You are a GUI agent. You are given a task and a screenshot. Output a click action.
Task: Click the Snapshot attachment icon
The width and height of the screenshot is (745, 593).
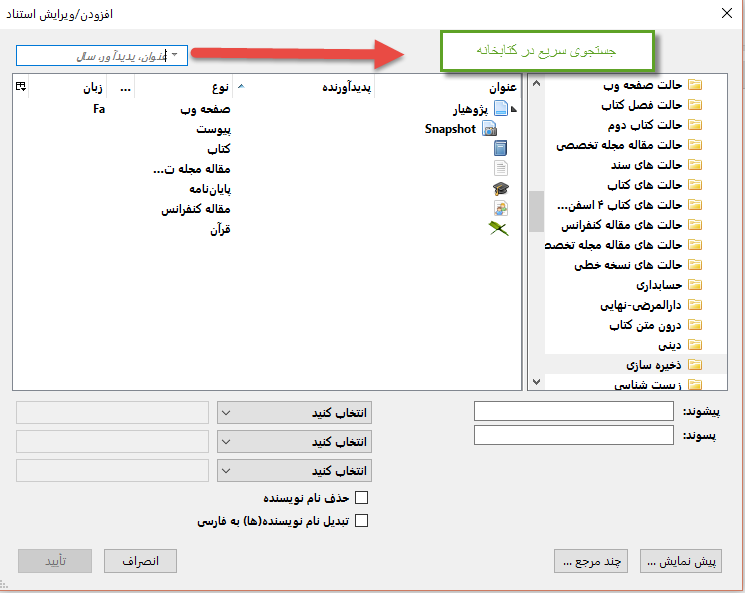click(x=489, y=129)
